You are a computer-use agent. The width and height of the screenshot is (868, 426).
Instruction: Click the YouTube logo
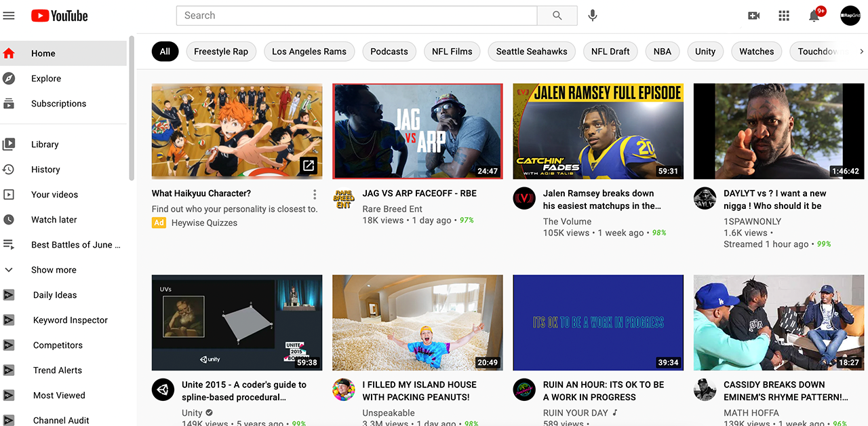pyautogui.click(x=60, y=15)
